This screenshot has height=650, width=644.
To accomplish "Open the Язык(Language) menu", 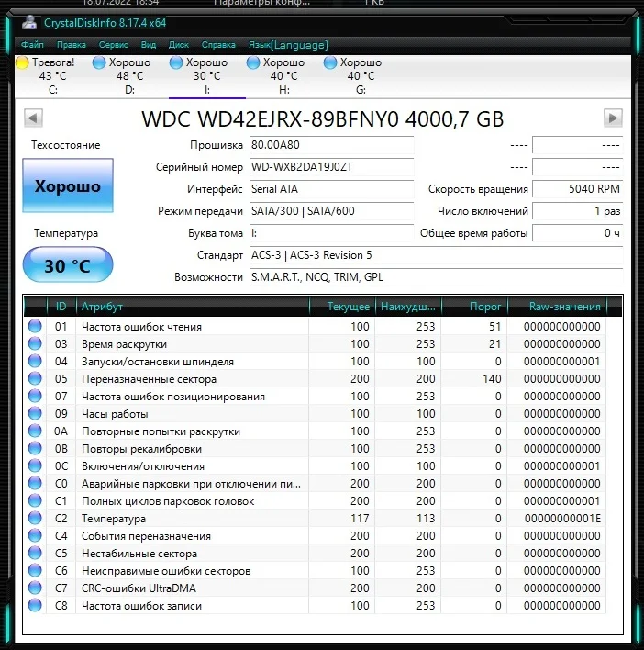I will pyautogui.click(x=288, y=45).
